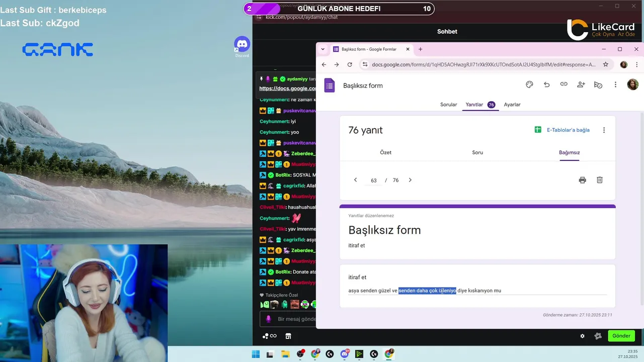The width and height of the screenshot is (644, 362).
Task: Undo the last form change
Action: pyautogui.click(x=546, y=85)
